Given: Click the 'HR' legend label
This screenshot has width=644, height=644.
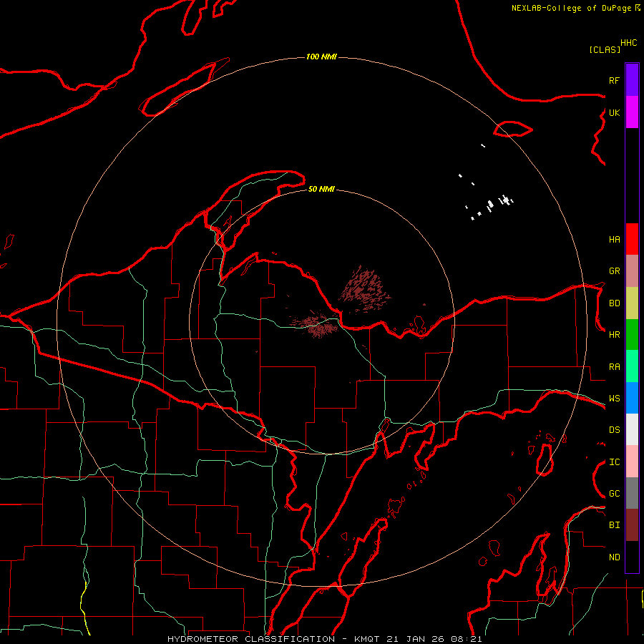Looking at the screenshot, I should tap(615, 335).
